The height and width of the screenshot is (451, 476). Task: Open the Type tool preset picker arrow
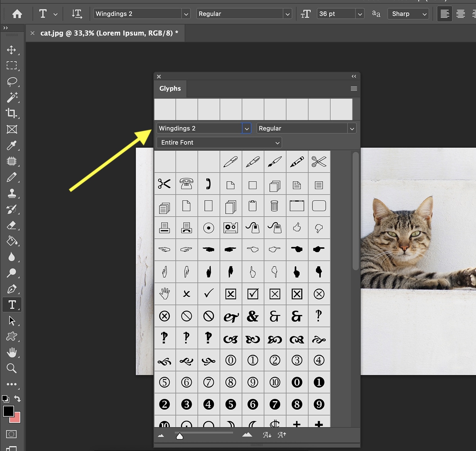tap(55, 14)
